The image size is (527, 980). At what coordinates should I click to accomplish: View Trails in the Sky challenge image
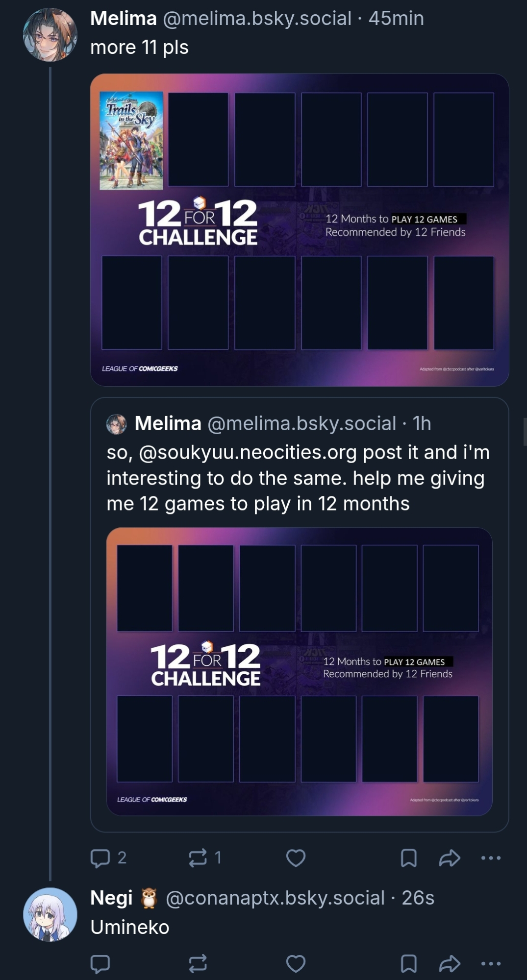300,230
